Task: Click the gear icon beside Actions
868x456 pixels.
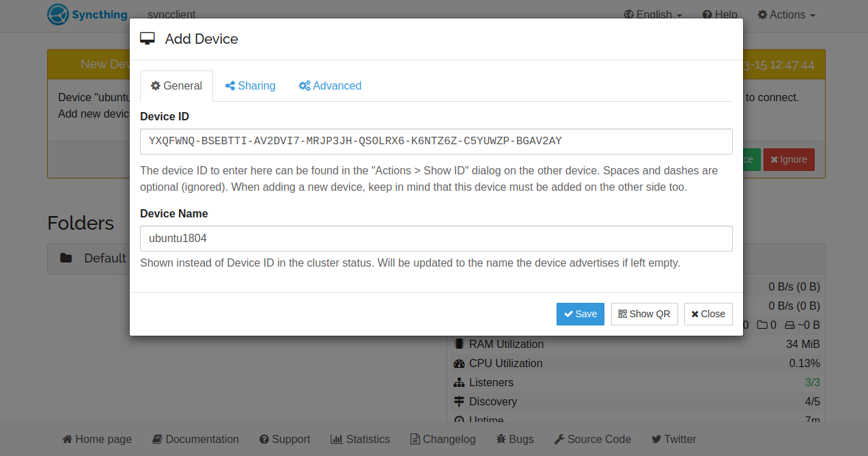Action: pyautogui.click(x=762, y=14)
